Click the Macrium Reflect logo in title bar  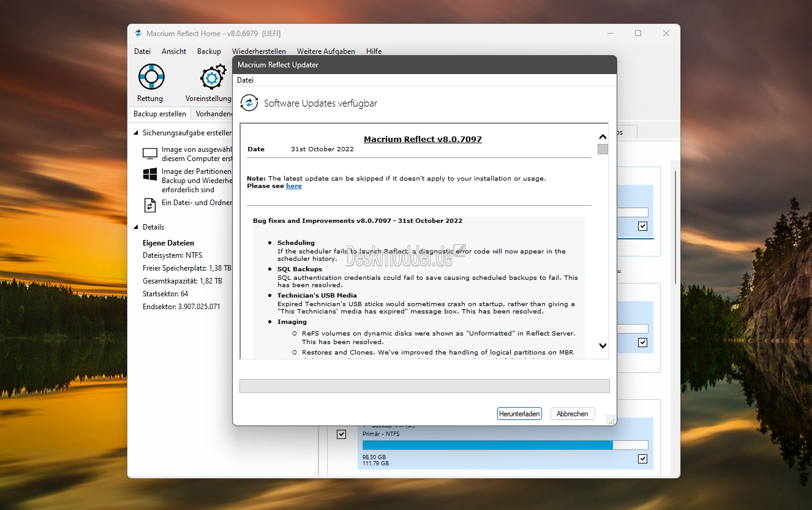[138, 33]
